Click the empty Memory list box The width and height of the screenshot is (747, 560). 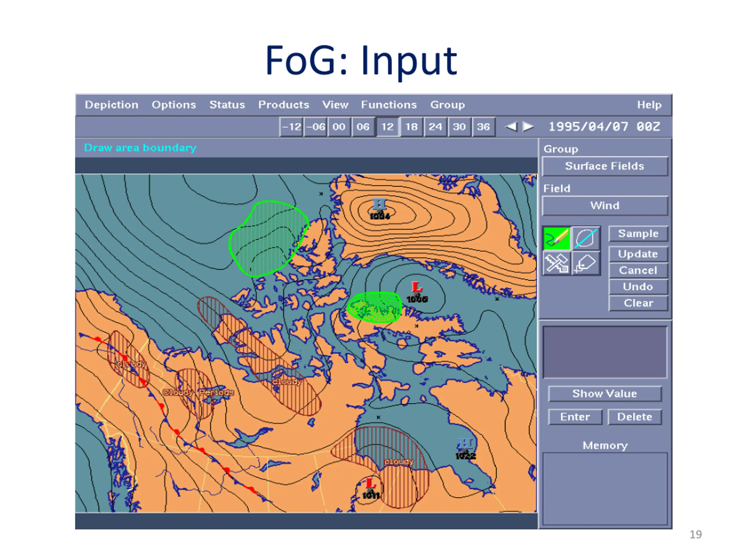point(605,489)
